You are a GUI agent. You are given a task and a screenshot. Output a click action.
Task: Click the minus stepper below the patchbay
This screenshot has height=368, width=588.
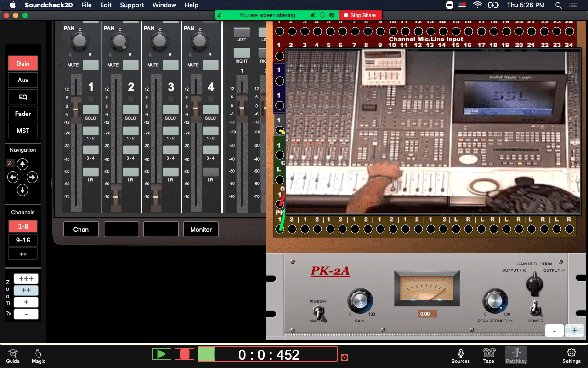(x=554, y=330)
